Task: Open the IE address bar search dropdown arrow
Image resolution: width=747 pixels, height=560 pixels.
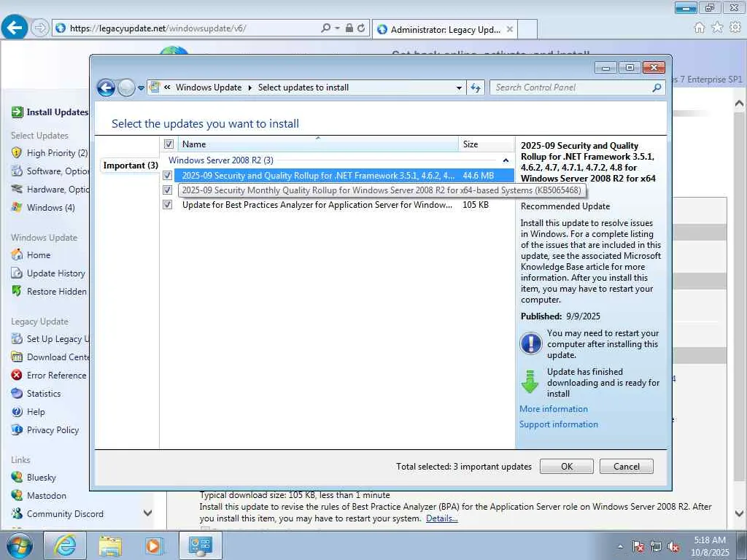Action: (337, 28)
